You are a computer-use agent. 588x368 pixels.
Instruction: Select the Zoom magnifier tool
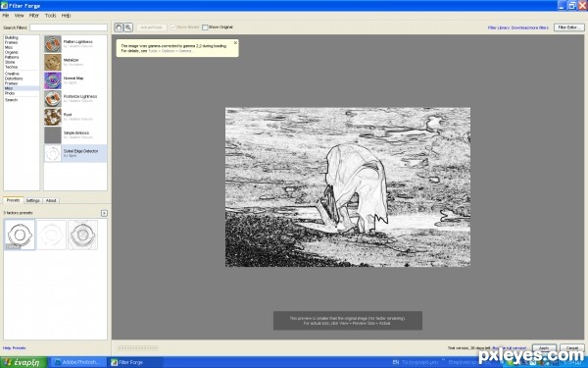(x=128, y=27)
